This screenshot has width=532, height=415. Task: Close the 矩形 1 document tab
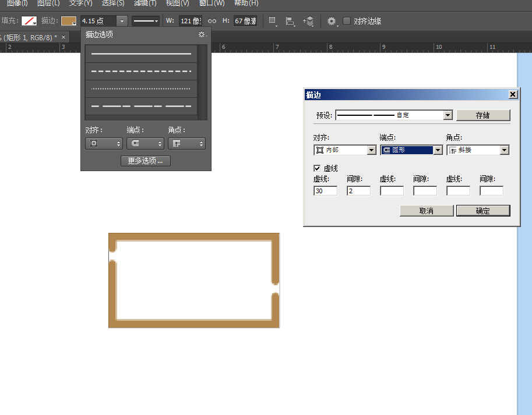[64, 37]
